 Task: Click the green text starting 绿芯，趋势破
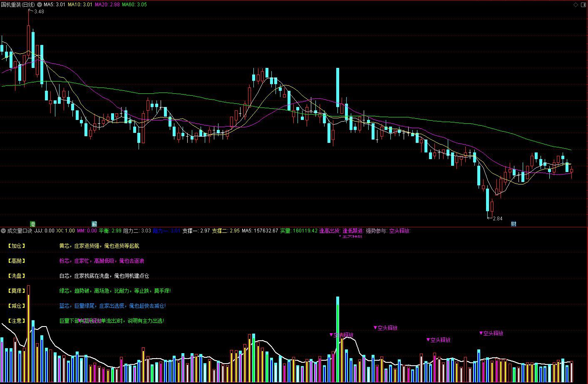[115, 291]
